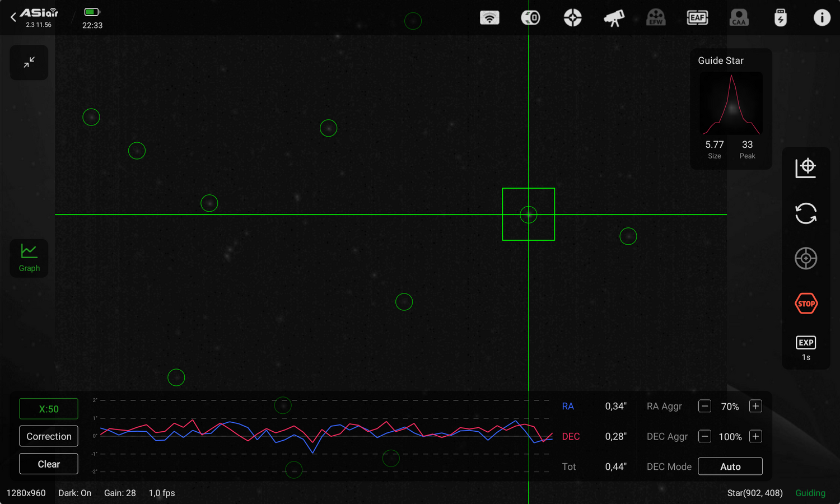Toggle Correction marks on the guide graph

[48, 436]
